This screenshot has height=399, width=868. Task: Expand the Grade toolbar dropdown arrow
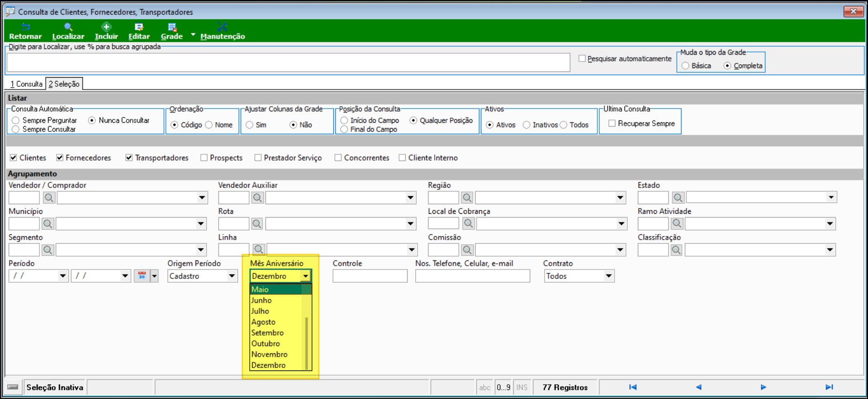[x=193, y=35]
